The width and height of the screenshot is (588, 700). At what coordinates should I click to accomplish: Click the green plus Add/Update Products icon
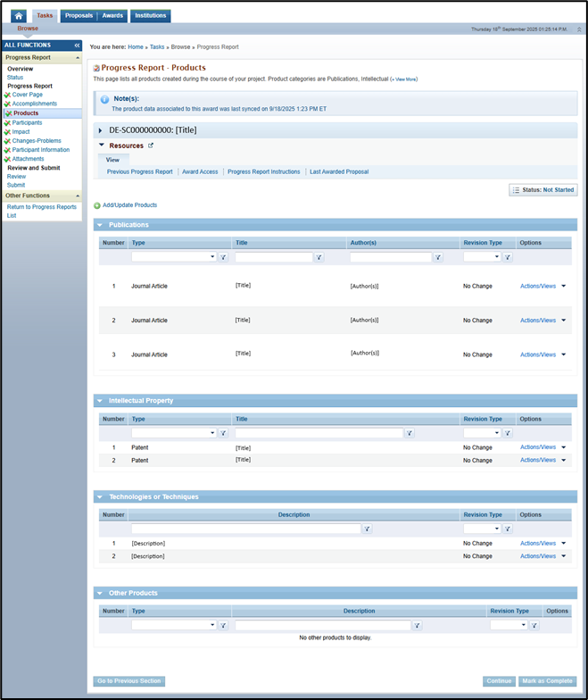click(x=97, y=205)
